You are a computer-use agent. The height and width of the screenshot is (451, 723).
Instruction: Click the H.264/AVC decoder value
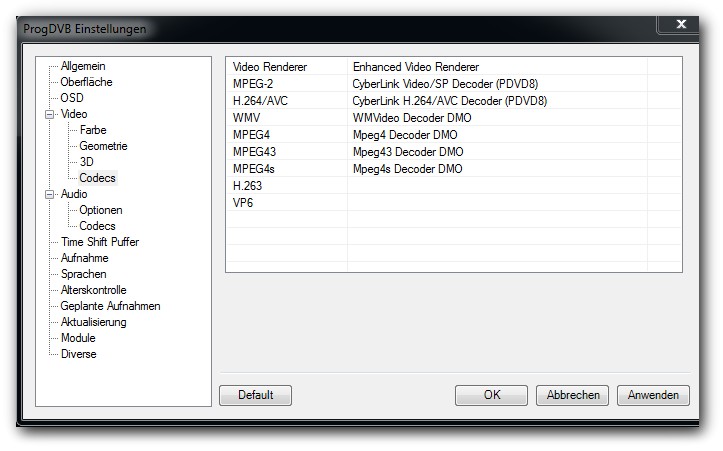(449, 101)
